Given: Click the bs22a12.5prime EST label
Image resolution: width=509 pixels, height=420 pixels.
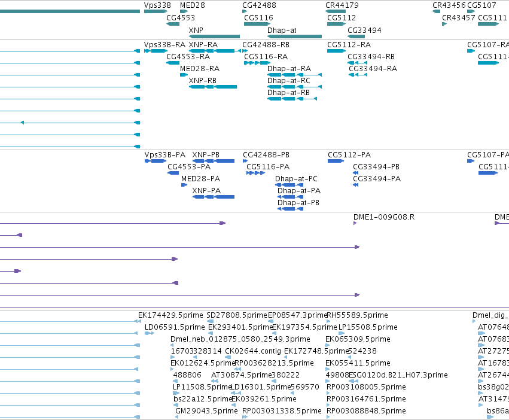Looking at the screenshot, I should [203, 399].
